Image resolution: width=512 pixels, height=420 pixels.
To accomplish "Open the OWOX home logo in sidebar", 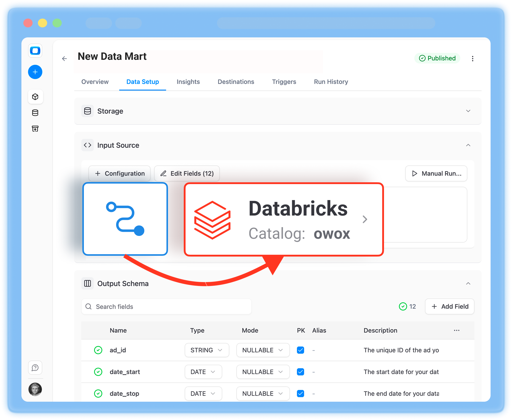I will click(x=35, y=51).
